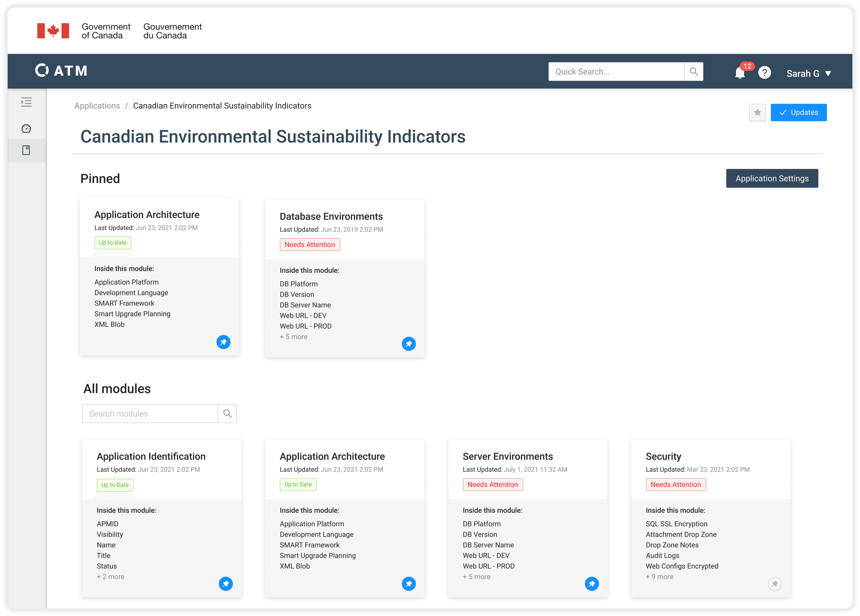This screenshot has height=616, width=860.
Task: Select 'Attachment Drop Zone' in Security
Action: (681, 534)
